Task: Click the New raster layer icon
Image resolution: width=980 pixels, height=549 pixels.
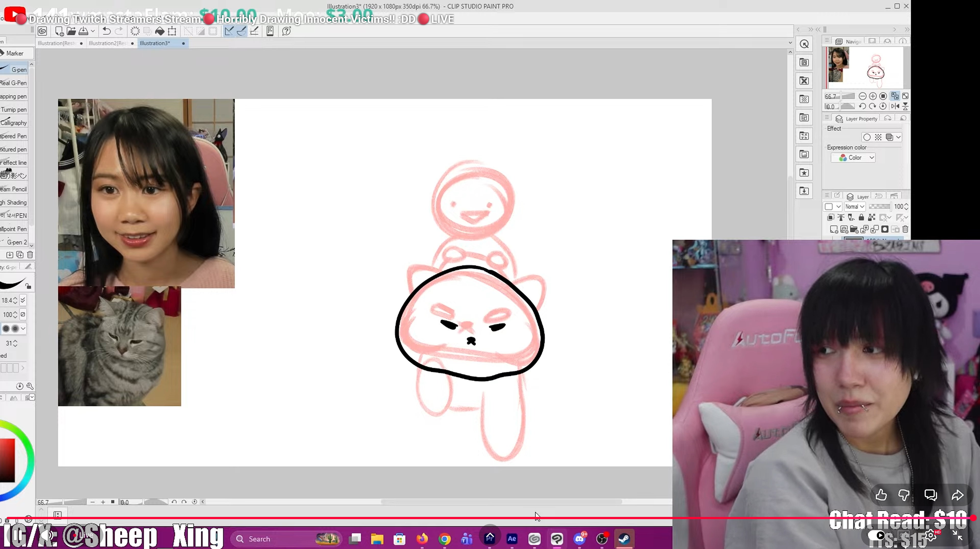Action: [x=833, y=229]
